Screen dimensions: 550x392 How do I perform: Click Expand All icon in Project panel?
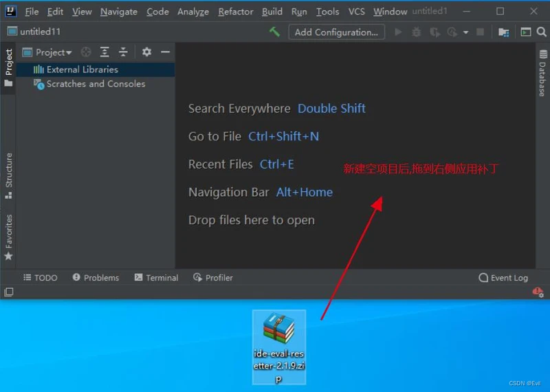pyautogui.click(x=104, y=52)
